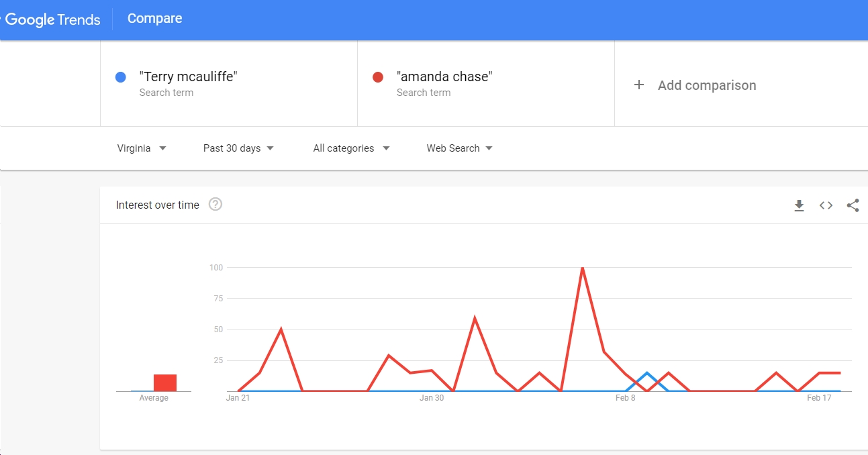Open the Web Search type dropdown
Image resolution: width=868 pixels, height=455 pixels.
point(459,148)
